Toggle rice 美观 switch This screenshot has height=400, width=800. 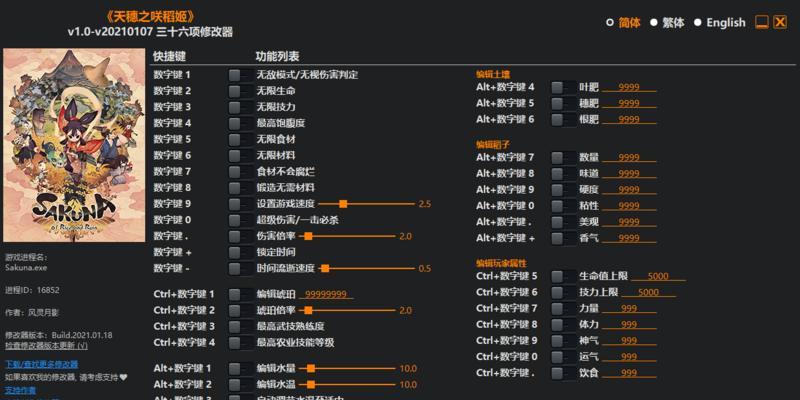(x=563, y=222)
